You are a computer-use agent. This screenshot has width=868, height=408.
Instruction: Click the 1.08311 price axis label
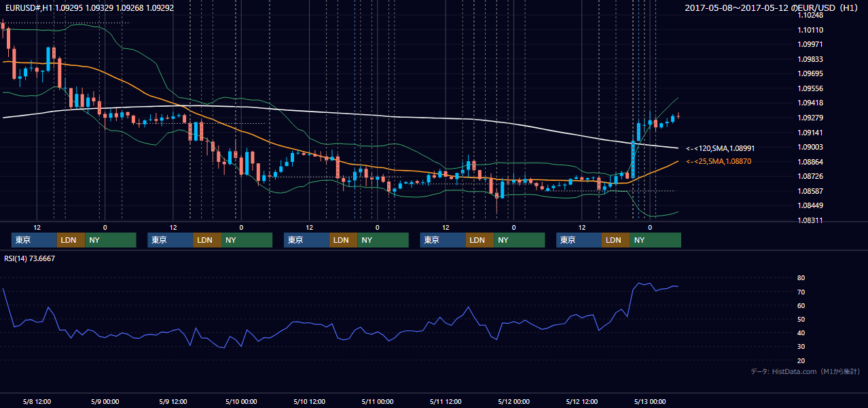tap(810, 220)
